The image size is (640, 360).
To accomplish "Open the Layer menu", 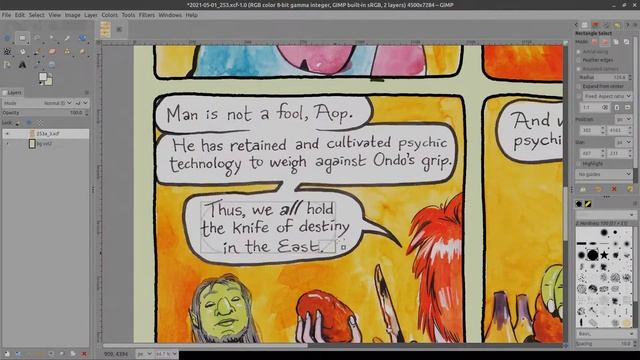I will (x=91, y=15).
